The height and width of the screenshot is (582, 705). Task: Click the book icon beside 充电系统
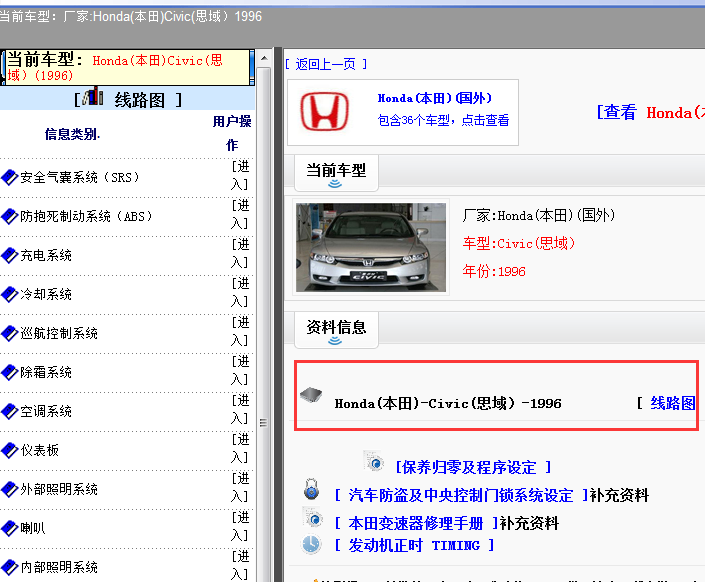tap(9, 255)
